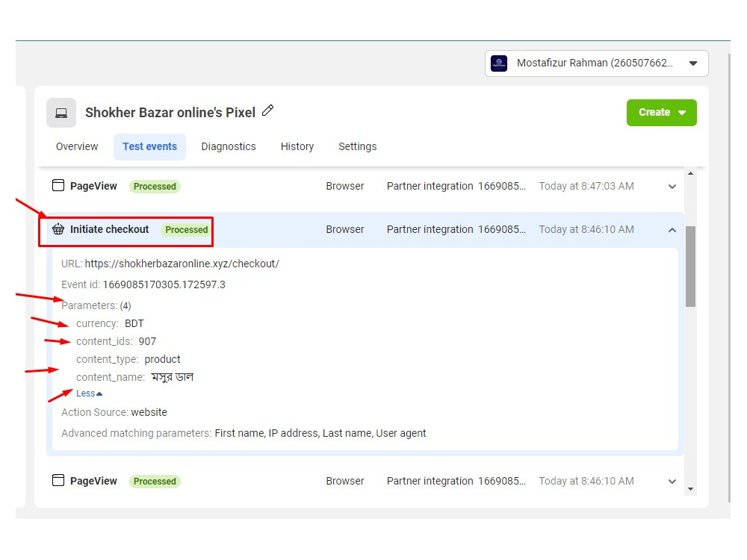Click the profile avatar in the account selector
747x560 pixels.
498,63
